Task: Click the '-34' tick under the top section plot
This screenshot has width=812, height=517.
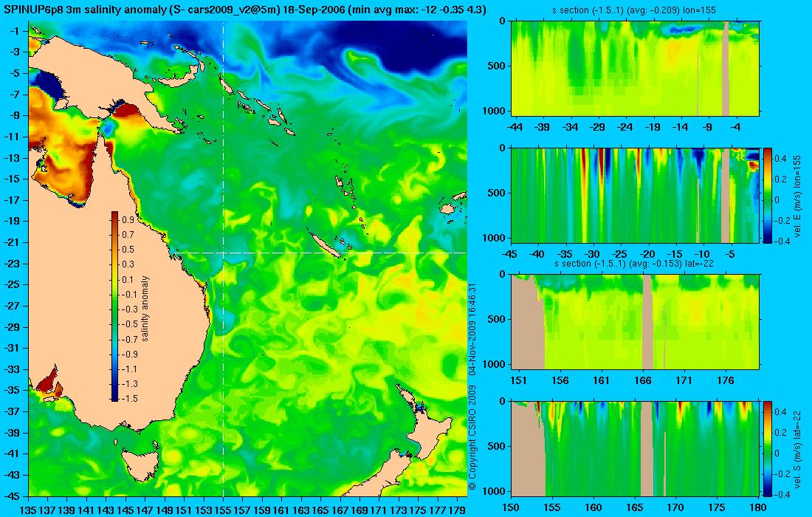Action: click(570, 127)
